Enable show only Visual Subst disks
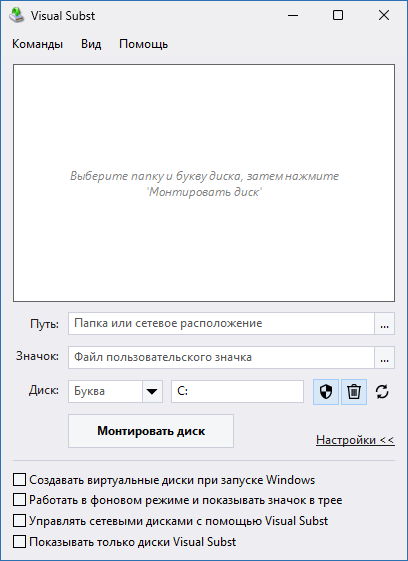 (19, 541)
